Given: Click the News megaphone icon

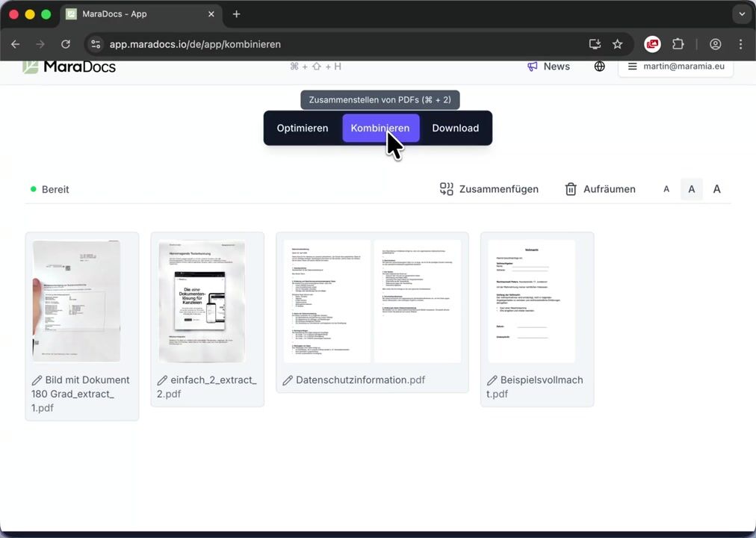Looking at the screenshot, I should tap(533, 67).
